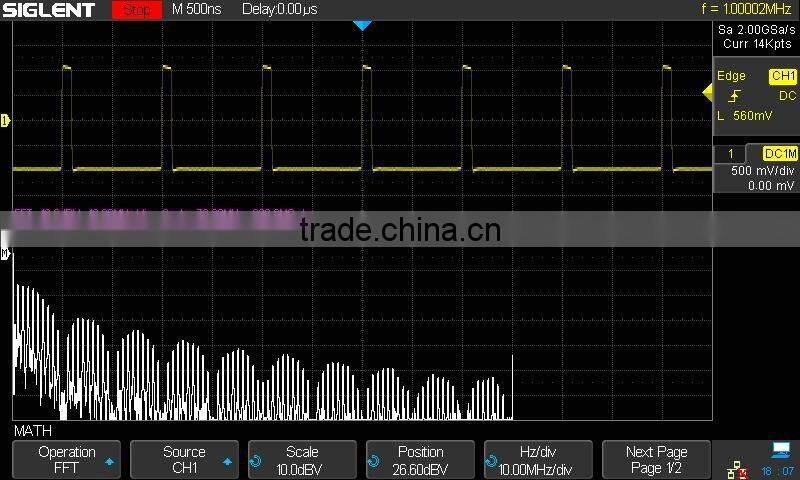This screenshot has height=480, width=800.
Task: Click the 500 mV/div vertical scale value
Action: point(763,171)
